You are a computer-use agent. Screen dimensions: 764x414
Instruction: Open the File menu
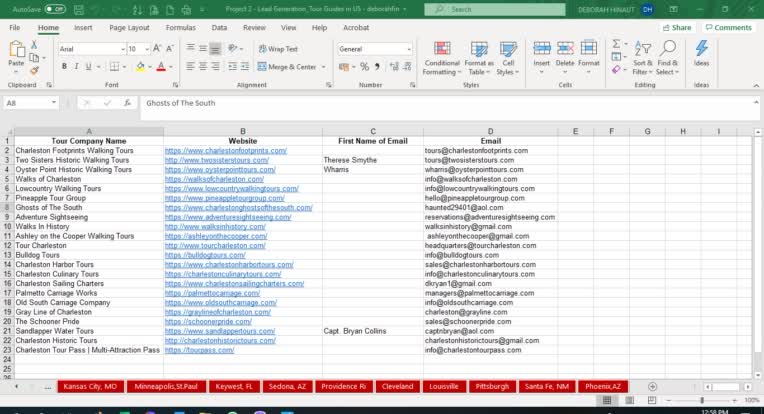click(15, 28)
